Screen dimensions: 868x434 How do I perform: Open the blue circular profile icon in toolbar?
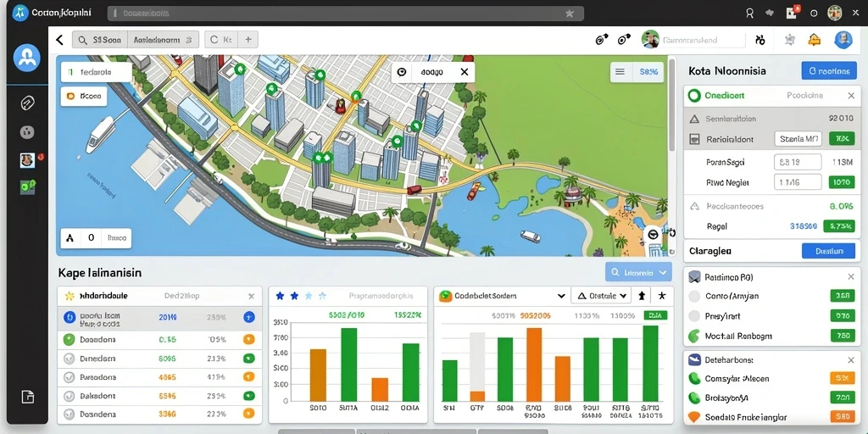(843, 39)
